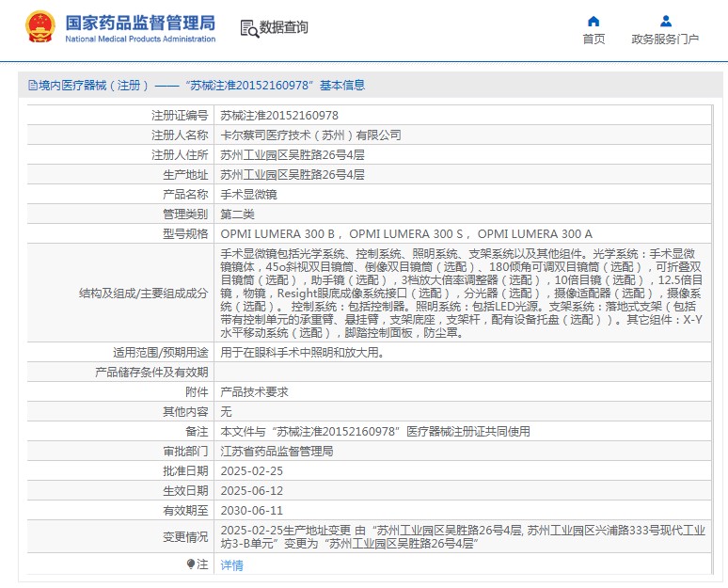Viewport: 728px width, 588px height.
Task: Click 数据查询 header text
Action: 284,27
